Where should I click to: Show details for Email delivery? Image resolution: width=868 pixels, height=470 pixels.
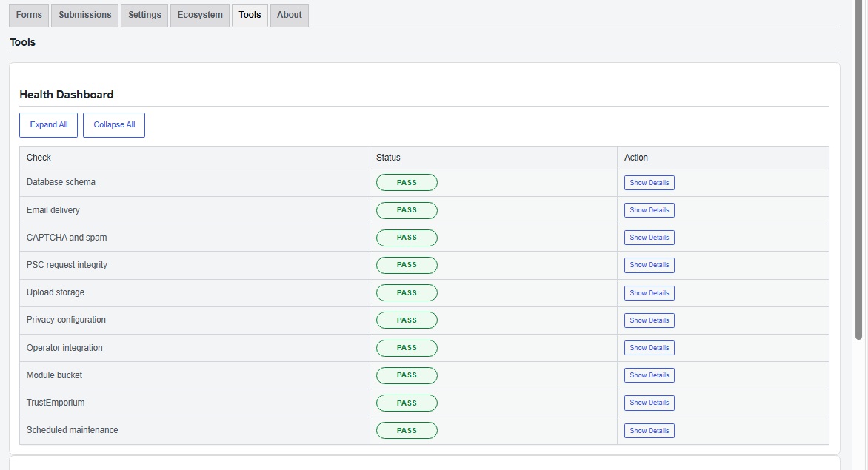(x=650, y=210)
